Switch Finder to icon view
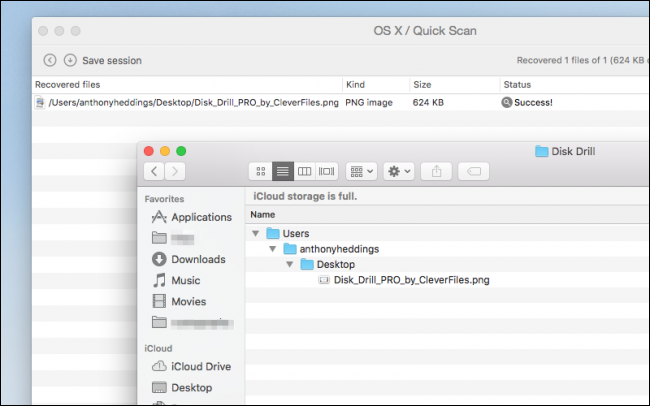Image resolution: width=650 pixels, height=406 pixels. click(261, 171)
